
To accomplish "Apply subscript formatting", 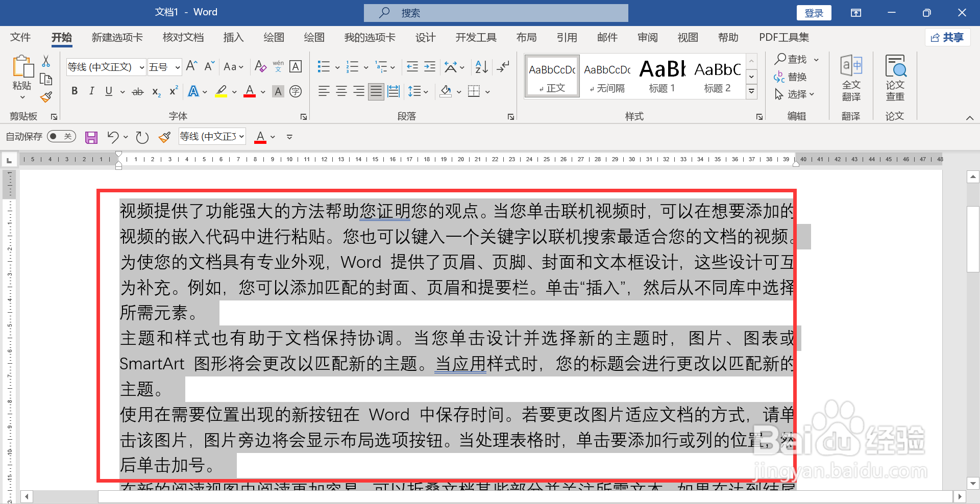I will [156, 92].
